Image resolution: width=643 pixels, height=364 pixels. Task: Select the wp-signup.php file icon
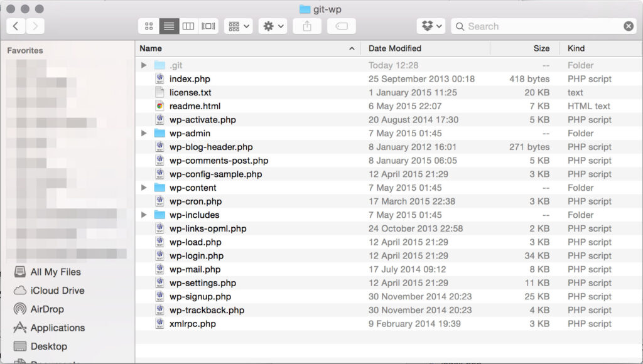159,296
